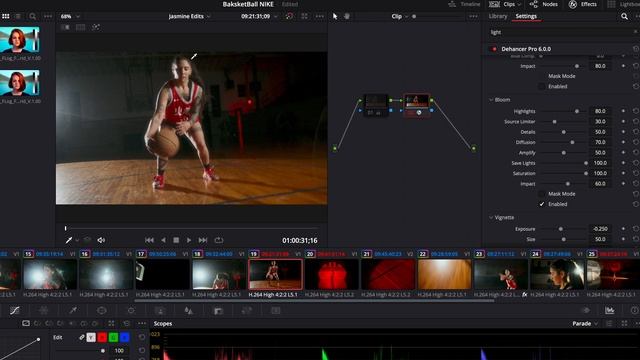This screenshot has height=360, width=640.
Task: Toggle the viewer bypass color grades icon
Action: coord(289,16)
